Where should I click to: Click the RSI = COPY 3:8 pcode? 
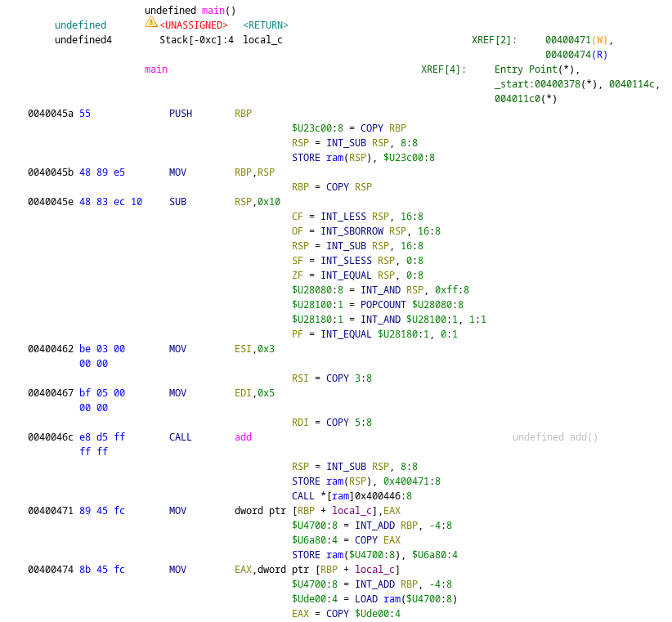click(x=332, y=378)
